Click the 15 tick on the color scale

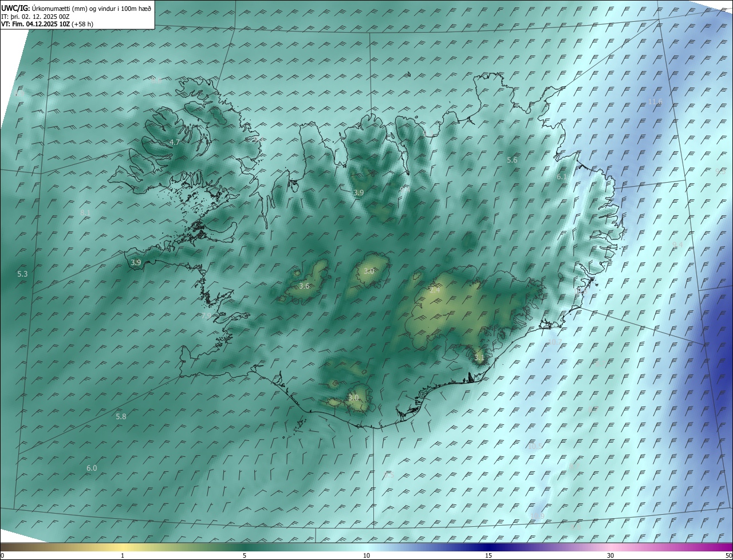pyautogui.click(x=488, y=555)
